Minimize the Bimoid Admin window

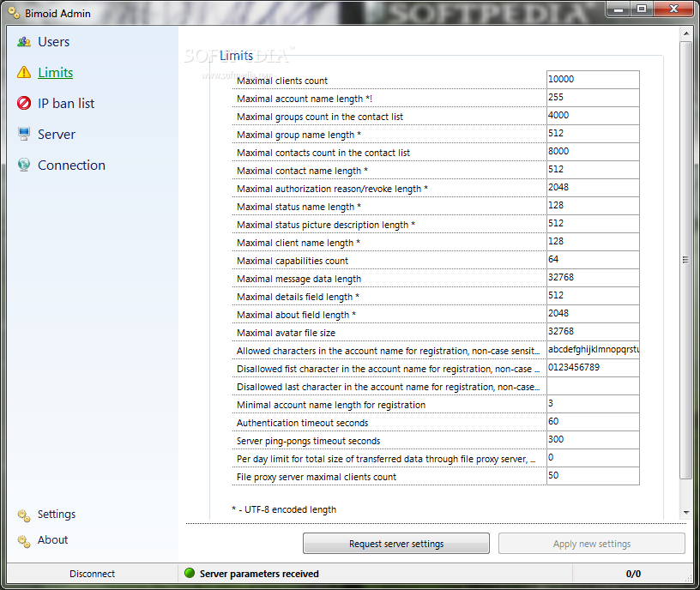619,9
